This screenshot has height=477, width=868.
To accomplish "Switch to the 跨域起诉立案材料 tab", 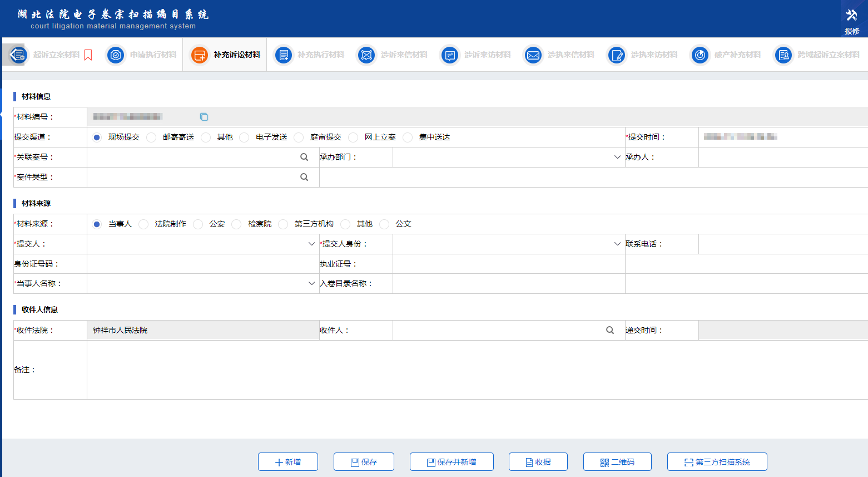I will click(816, 55).
